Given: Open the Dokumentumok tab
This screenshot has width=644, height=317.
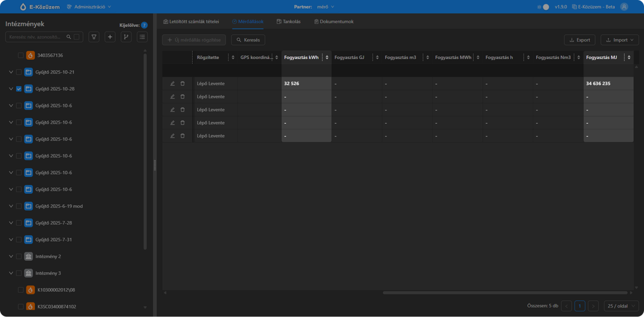Looking at the screenshot, I should click(334, 22).
